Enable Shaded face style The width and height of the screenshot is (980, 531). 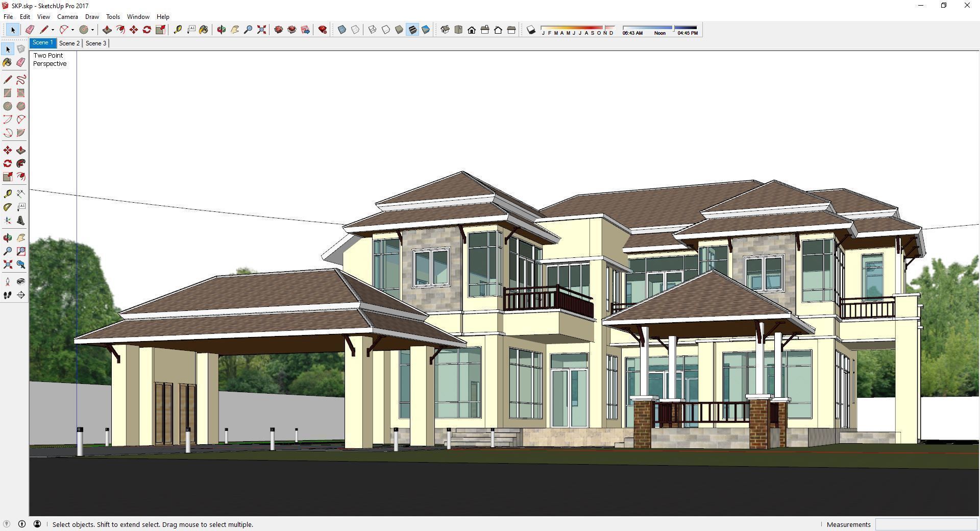(x=399, y=30)
